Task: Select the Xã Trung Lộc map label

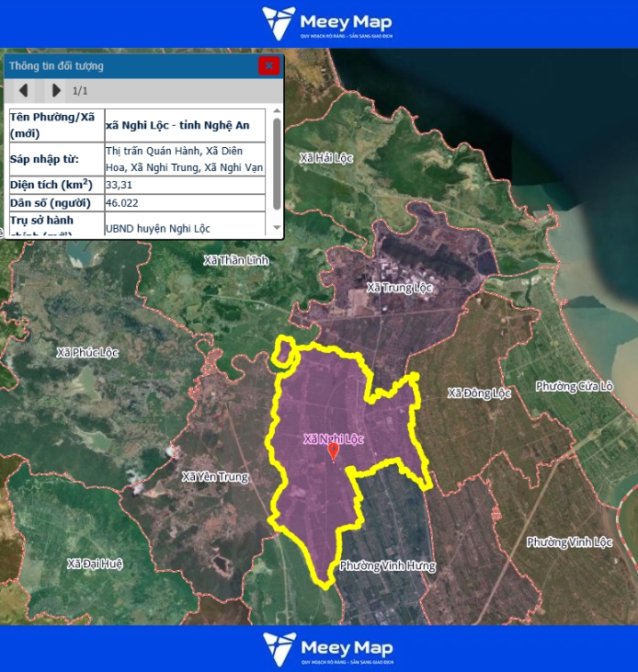Action: (x=400, y=288)
